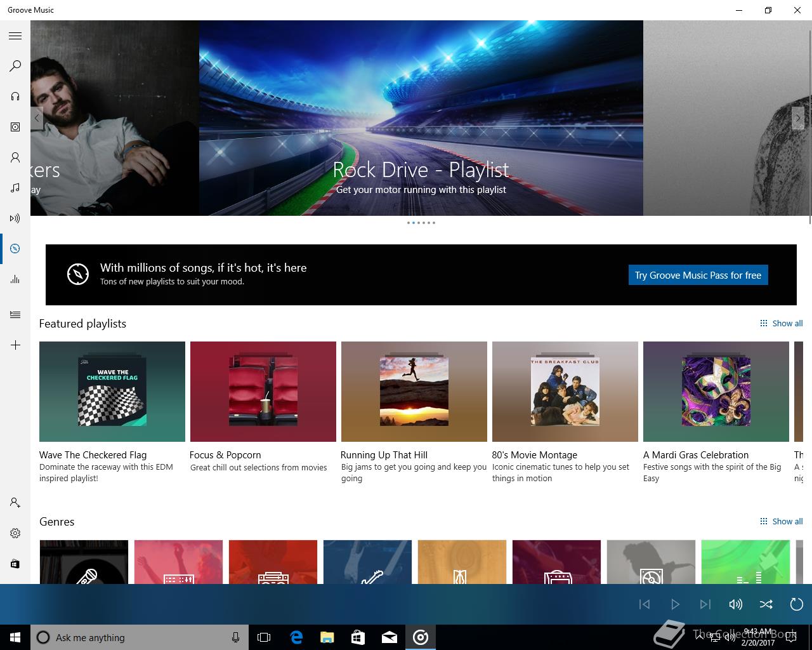This screenshot has width=812, height=650.
Task: Open the green equalizer genre tile
Action: tap(745, 562)
